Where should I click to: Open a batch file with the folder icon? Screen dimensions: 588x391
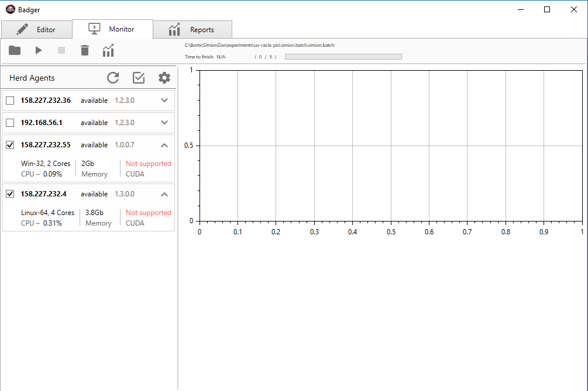[14, 50]
